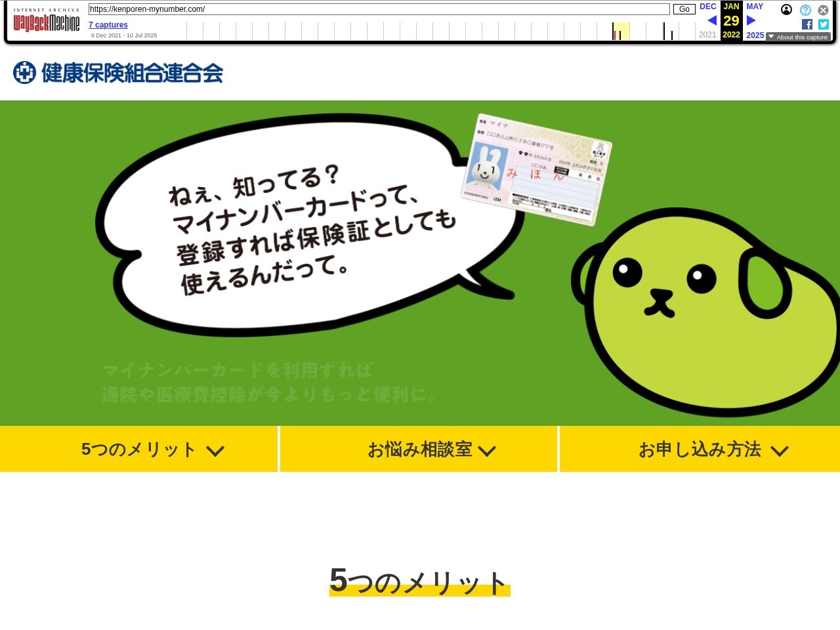Click the help question mark icon
Screen dimensions: 840x630
[x=805, y=10]
